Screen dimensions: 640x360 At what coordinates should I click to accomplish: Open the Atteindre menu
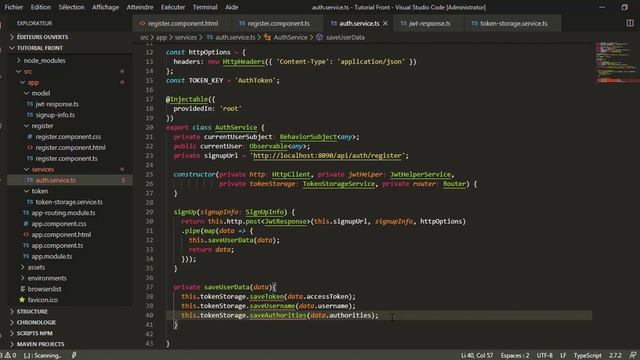(x=140, y=7)
